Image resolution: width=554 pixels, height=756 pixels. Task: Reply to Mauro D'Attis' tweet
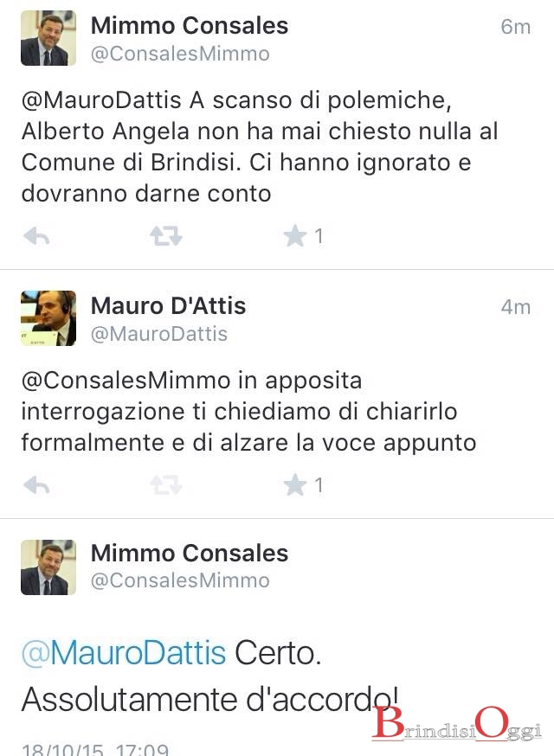(36, 485)
